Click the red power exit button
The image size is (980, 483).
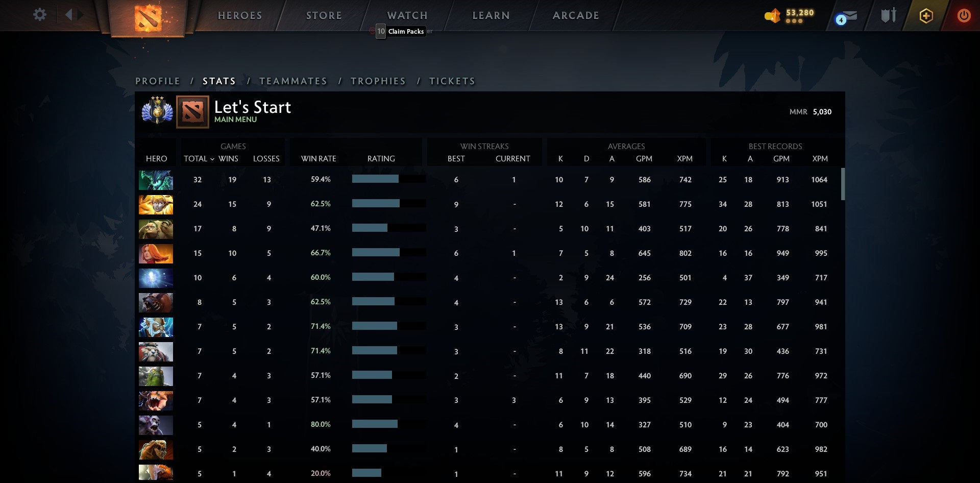(x=964, y=15)
